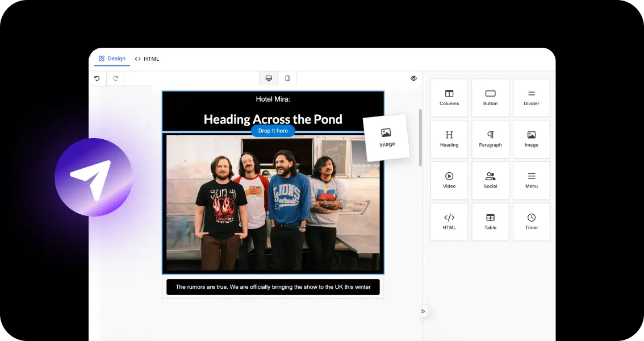Click the undo arrow button

(x=97, y=78)
